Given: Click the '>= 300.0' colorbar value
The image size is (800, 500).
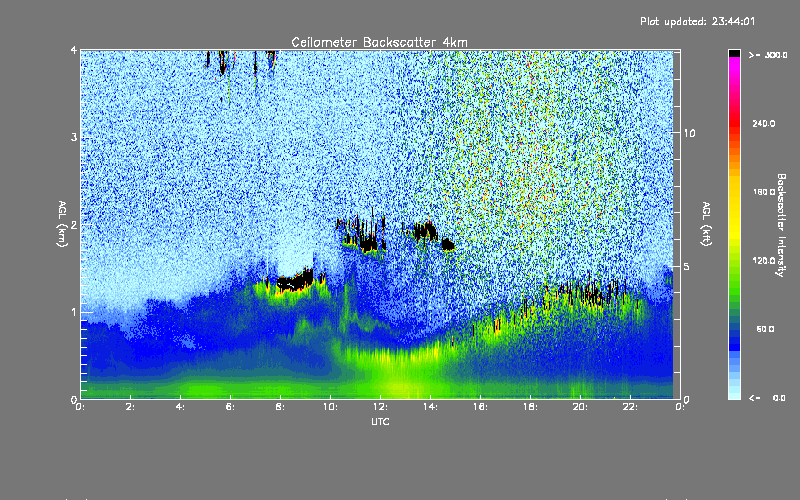Looking at the screenshot, I should [x=768, y=55].
